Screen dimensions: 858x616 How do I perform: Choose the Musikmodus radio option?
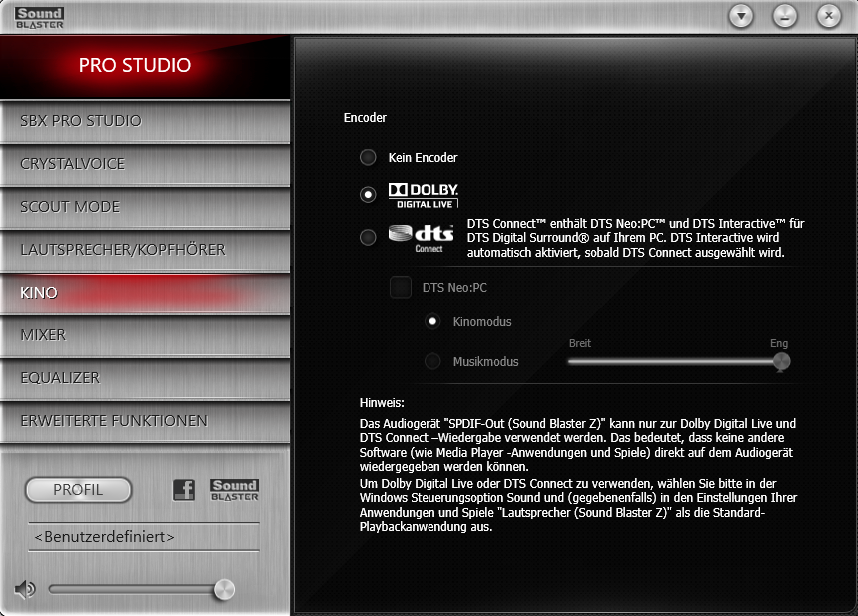point(432,361)
